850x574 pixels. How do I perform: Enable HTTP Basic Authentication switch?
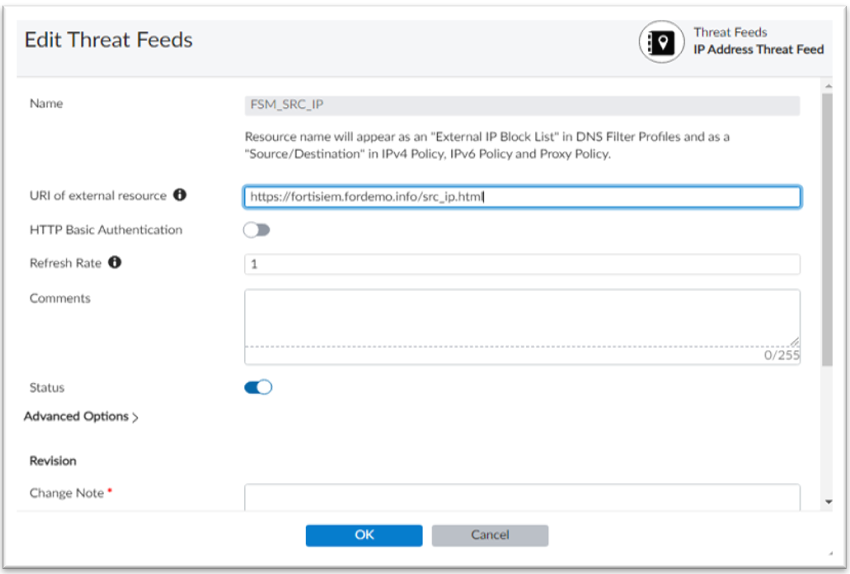[x=257, y=230]
